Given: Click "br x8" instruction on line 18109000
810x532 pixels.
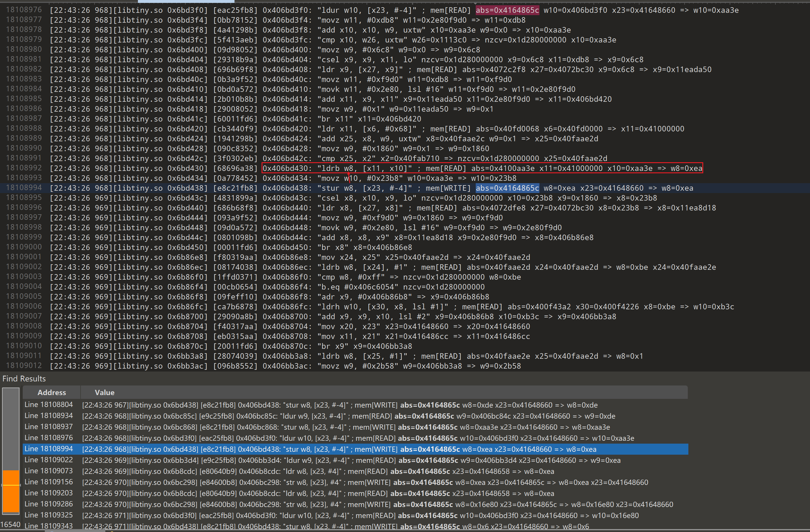Looking at the screenshot, I should pyautogui.click(x=333, y=247).
